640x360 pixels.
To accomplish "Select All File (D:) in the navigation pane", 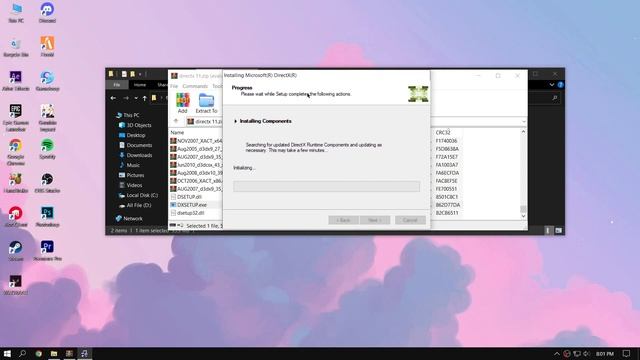I will [134, 205].
